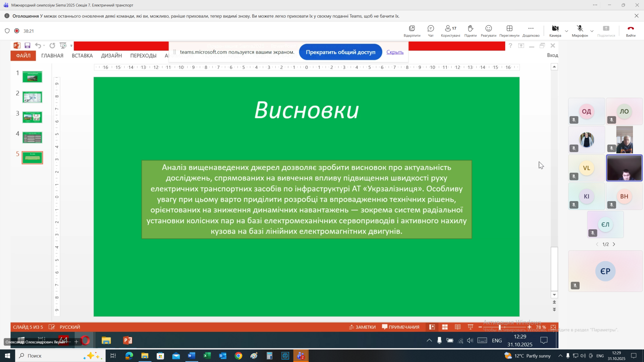Open the Переглянути view layout icon

[x=509, y=29]
